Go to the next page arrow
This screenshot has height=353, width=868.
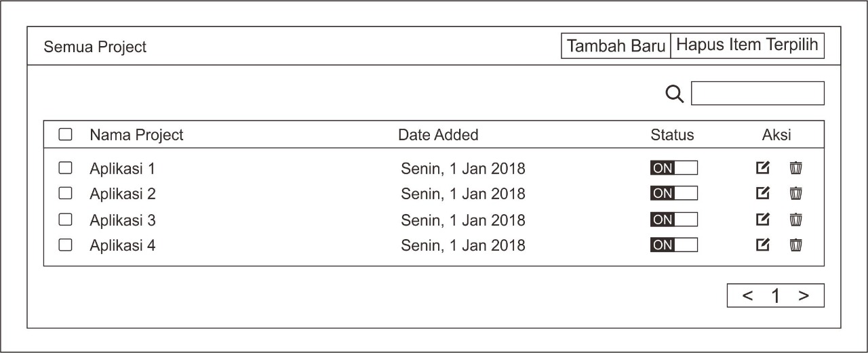804,296
